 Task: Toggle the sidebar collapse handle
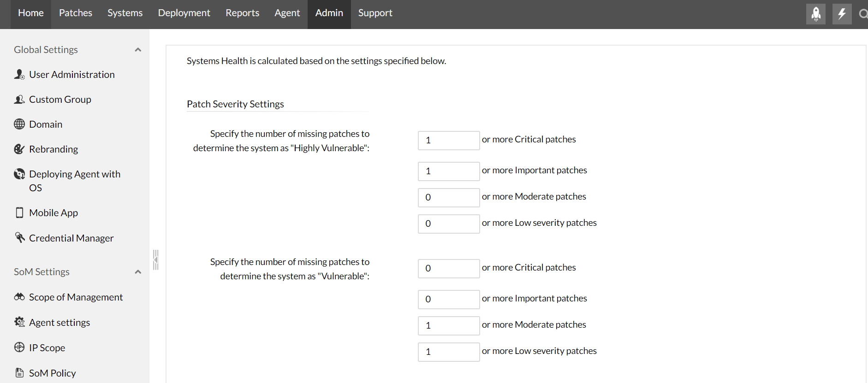pyautogui.click(x=156, y=260)
